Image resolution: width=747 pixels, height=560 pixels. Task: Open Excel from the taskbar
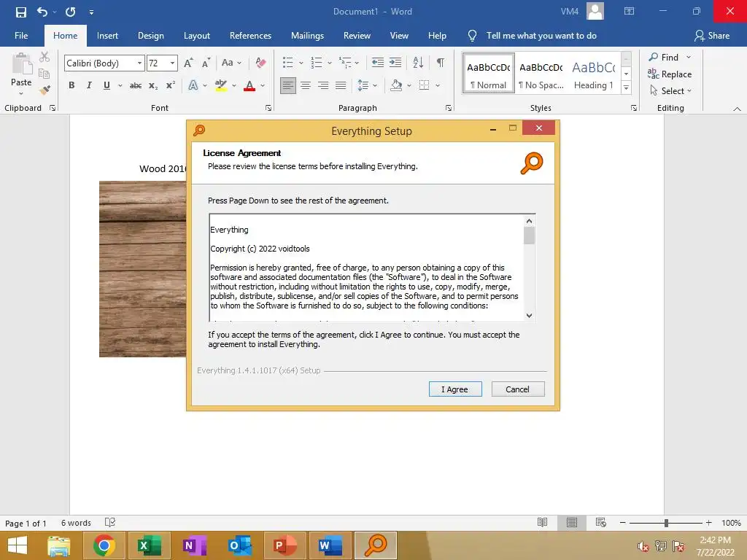149,545
